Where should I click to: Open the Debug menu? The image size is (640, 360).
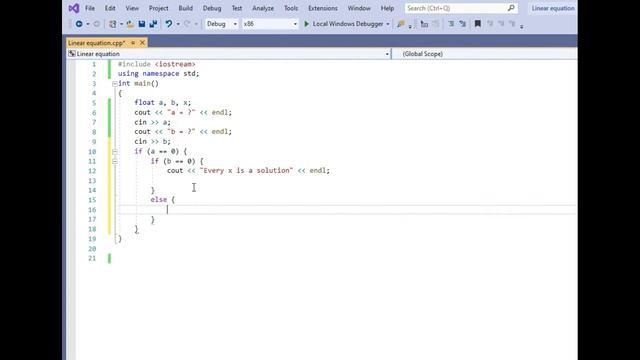[212, 8]
